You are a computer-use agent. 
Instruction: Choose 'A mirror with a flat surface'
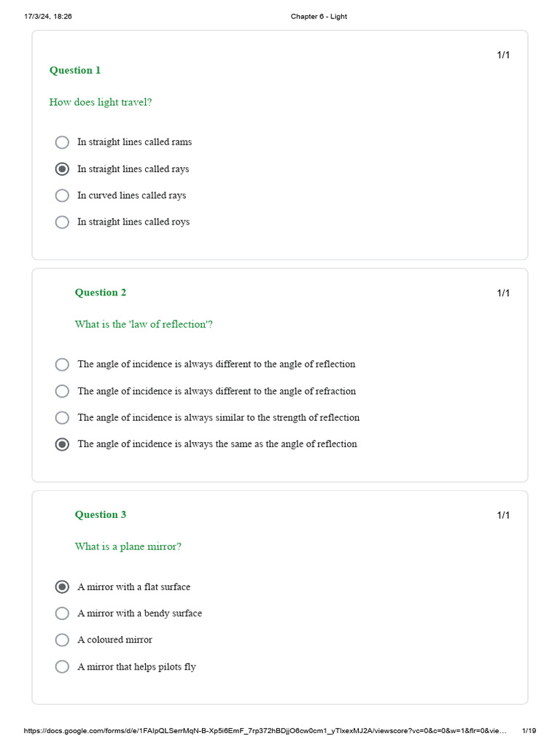coord(63,587)
